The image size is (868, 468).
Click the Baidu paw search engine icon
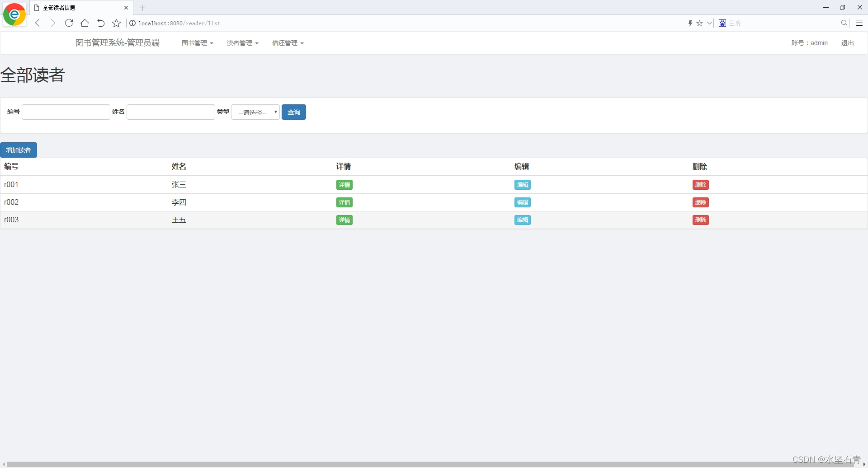(722, 23)
